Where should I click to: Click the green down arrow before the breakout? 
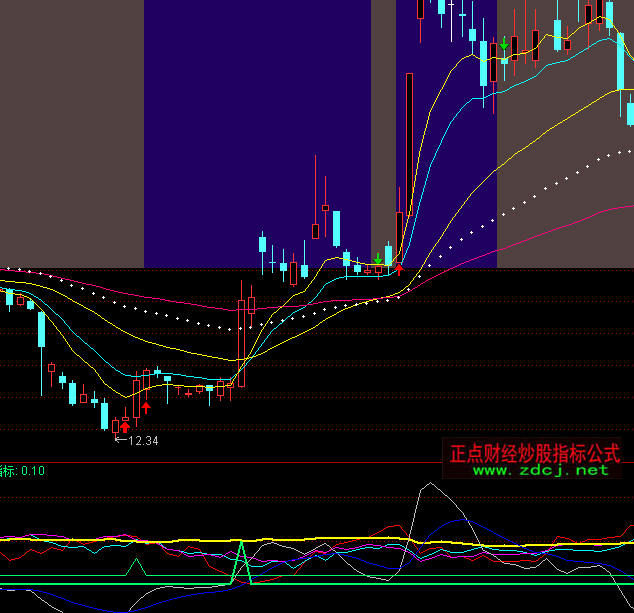point(377,257)
